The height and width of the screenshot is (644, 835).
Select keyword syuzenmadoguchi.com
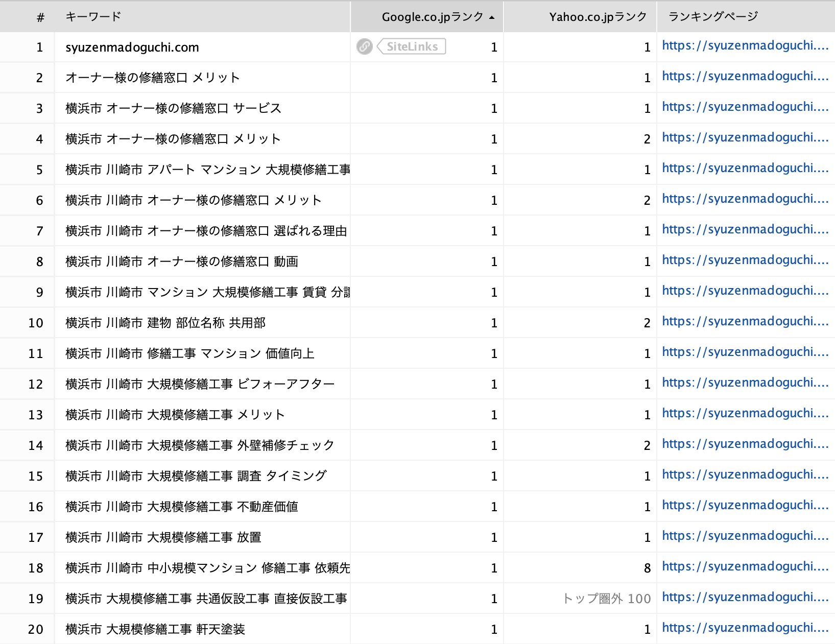(132, 47)
